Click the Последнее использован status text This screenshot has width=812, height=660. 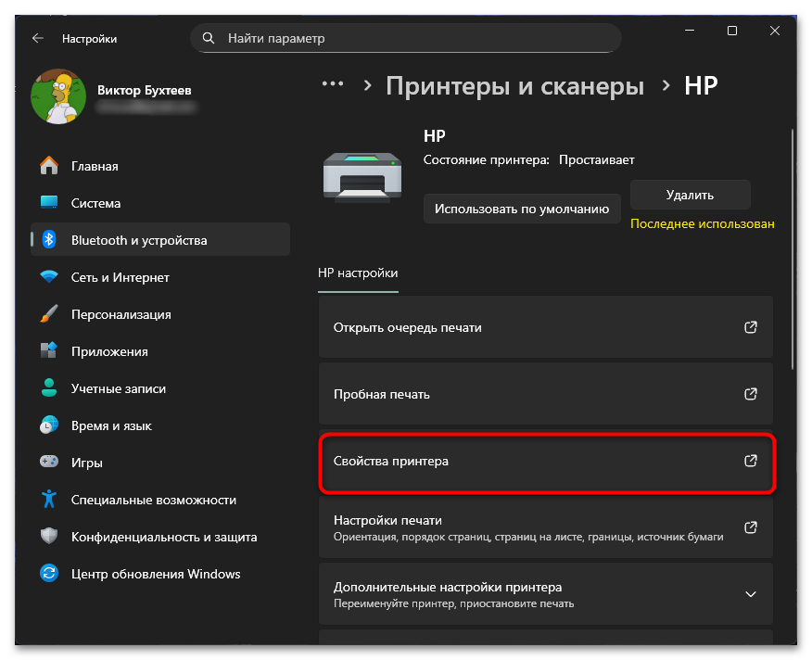(x=703, y=223)
